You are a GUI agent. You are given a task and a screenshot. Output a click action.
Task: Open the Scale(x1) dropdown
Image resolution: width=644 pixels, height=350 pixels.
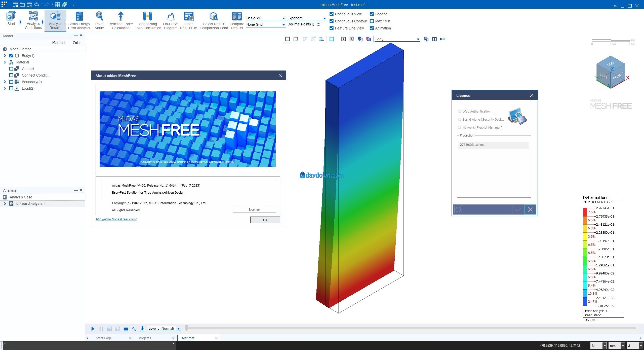266,18
